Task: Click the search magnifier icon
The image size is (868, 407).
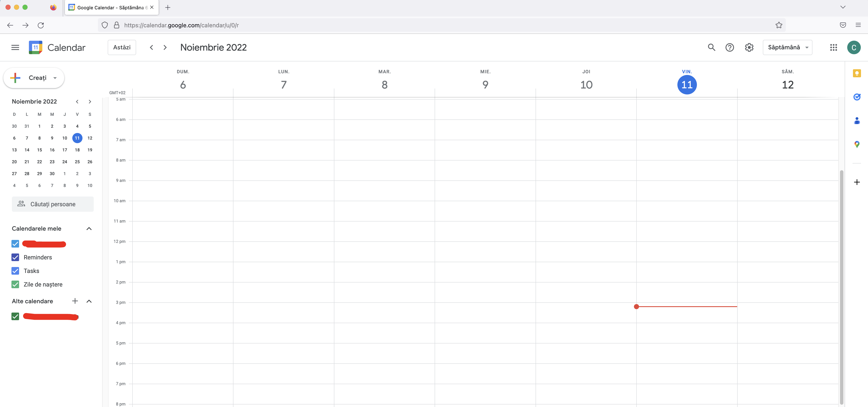Action: coord(711,47)
